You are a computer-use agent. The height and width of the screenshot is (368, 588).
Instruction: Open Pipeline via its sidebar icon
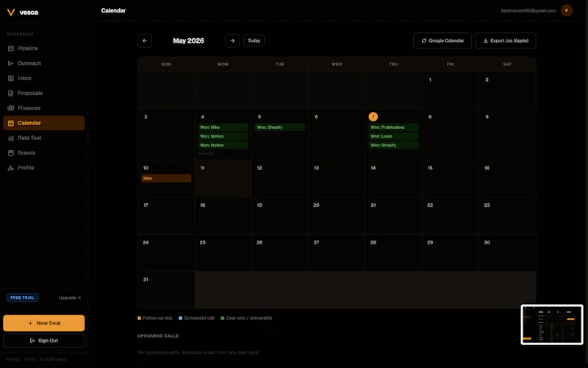11,49
